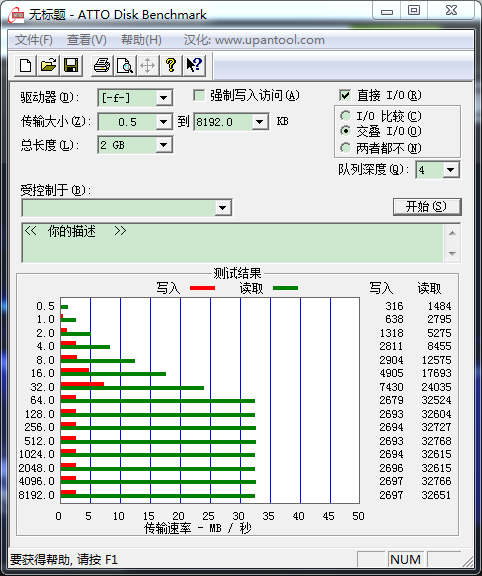This screenshot has height=576, width=482.
Task: Click the NUM status bar indicator
Action: tap(406, 559)
